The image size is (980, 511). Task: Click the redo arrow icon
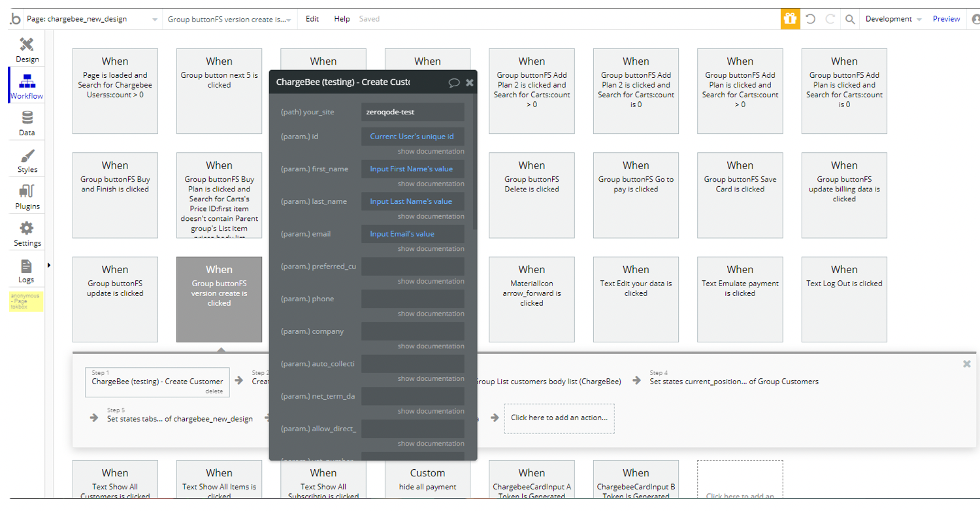tap(830, 20)
